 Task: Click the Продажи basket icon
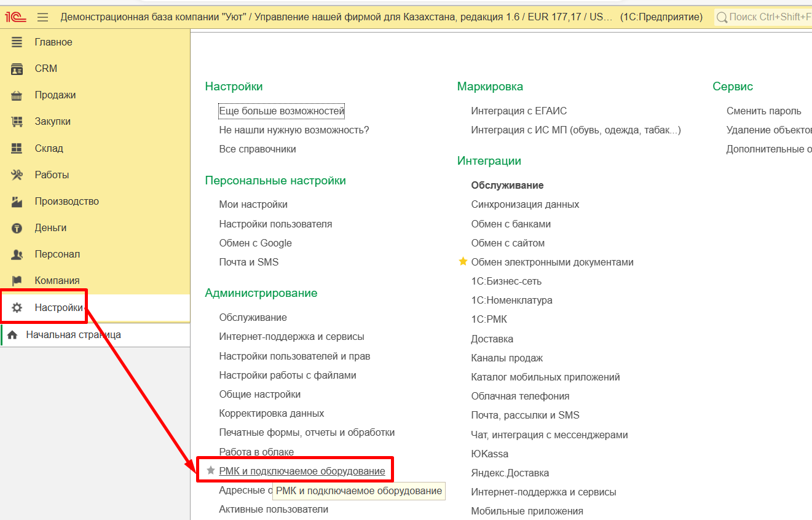[17, 95]
